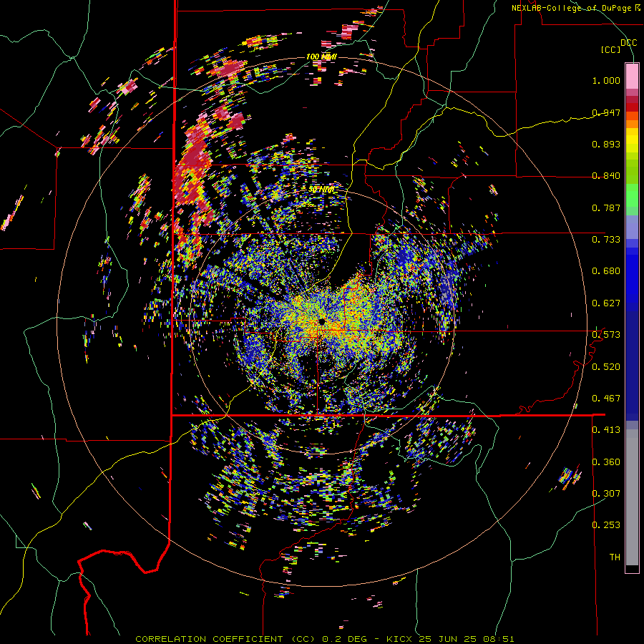Click the 0.2 DEG elevation text
The height and width of the screenshot is (644, 644).
346,639
